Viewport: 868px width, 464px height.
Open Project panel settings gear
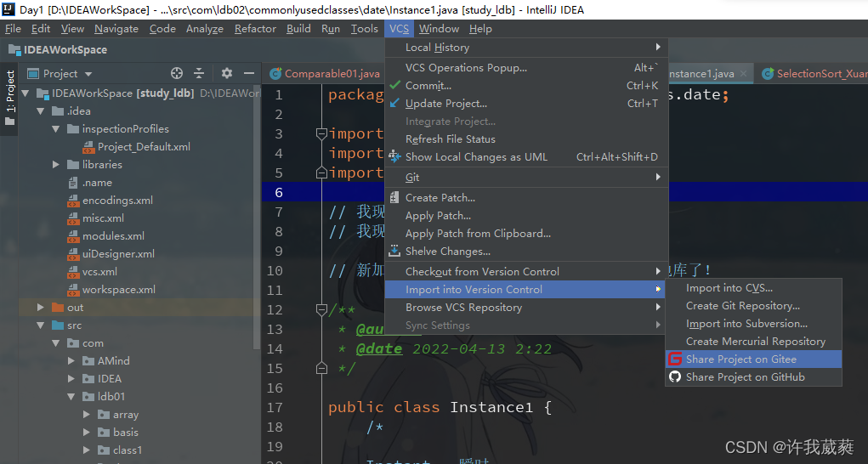click(x=227, y=73)
